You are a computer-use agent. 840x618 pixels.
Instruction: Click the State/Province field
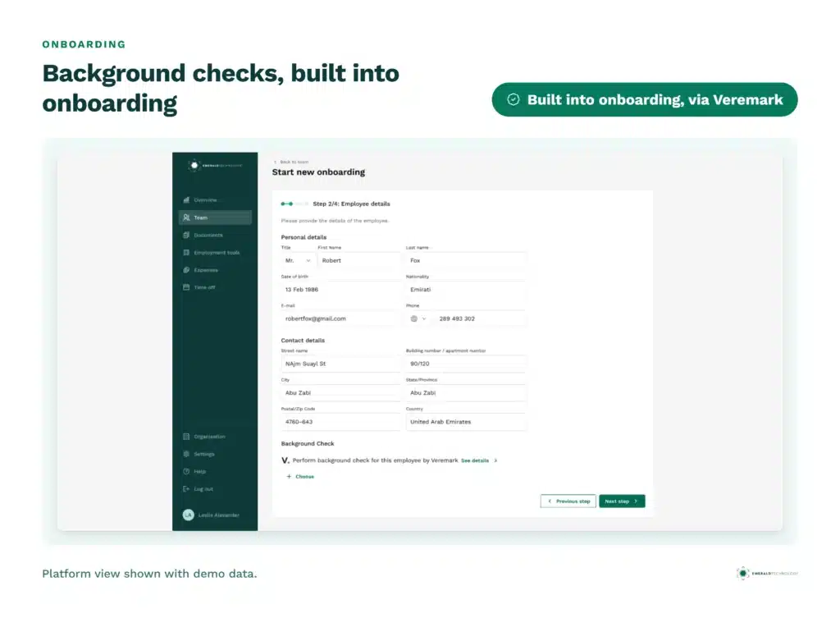466,393
